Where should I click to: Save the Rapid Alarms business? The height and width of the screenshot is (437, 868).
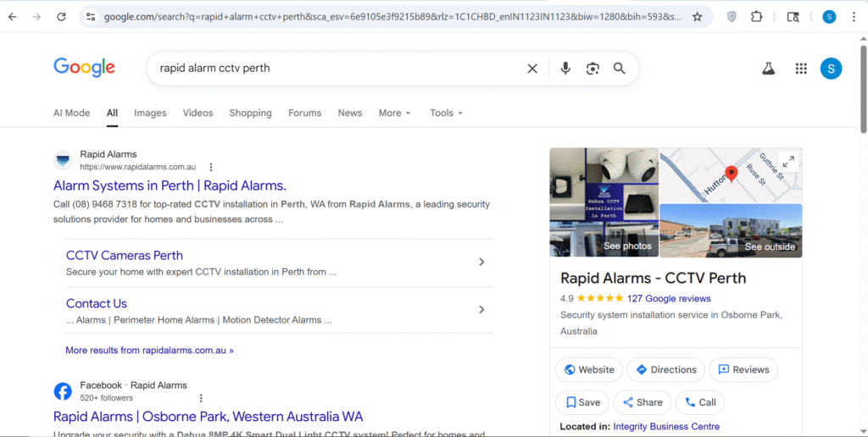(582, 402)
